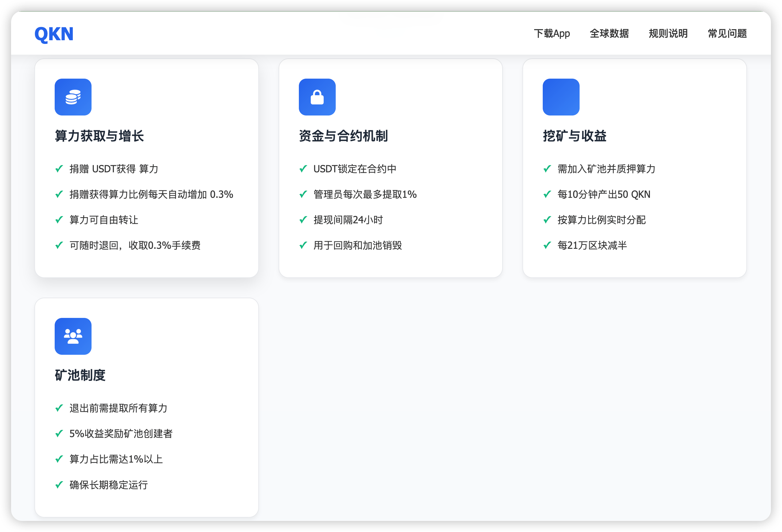The image size is (782, 532).
Task: Open the 下载App nav link
Action: 552,34
